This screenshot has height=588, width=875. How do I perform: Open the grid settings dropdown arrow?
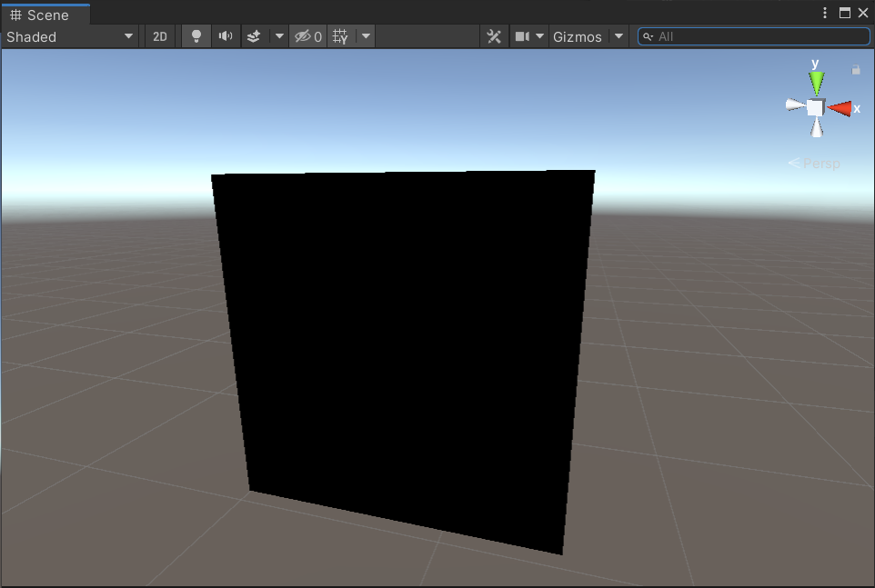[364, 36]
